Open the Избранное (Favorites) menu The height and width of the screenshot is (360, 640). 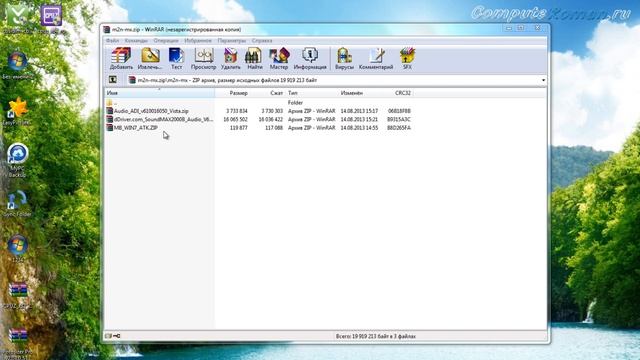198,41
